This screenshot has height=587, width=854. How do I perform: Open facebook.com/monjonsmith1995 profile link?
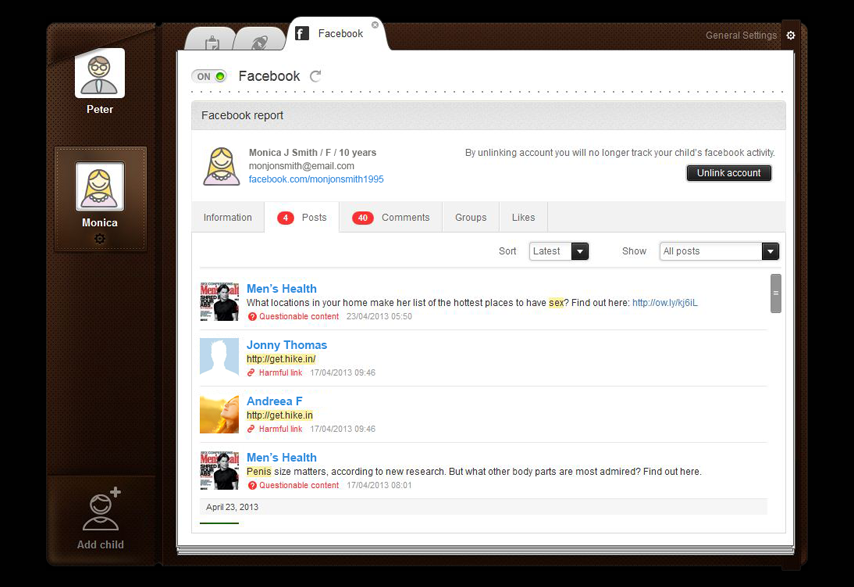click(x=316, y=179)
